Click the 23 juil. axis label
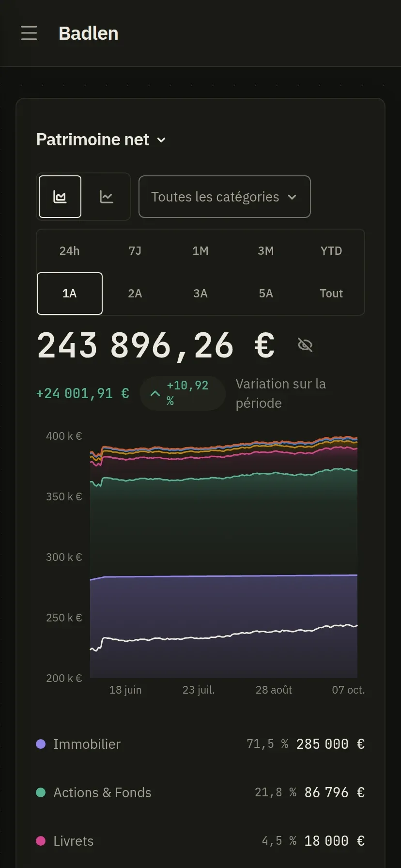This screenshot has width=401, height=868. 199,690
